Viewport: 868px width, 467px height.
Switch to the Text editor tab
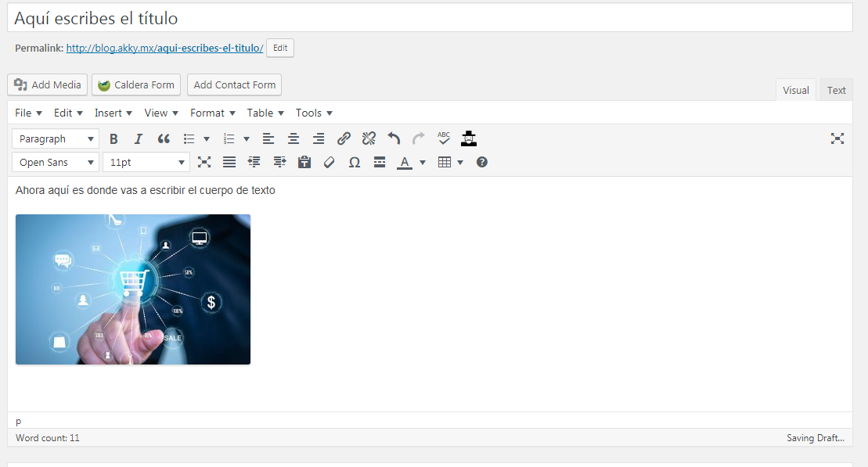pos(836,90)
